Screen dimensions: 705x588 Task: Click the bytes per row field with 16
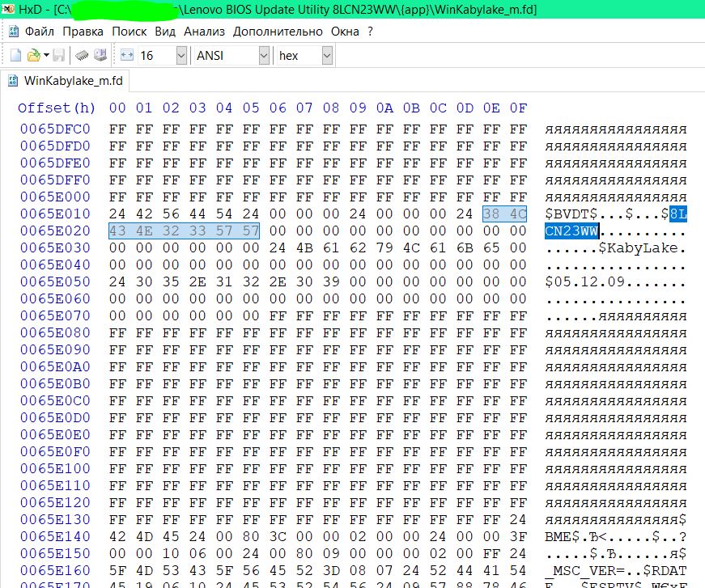[x=157, y=56]
